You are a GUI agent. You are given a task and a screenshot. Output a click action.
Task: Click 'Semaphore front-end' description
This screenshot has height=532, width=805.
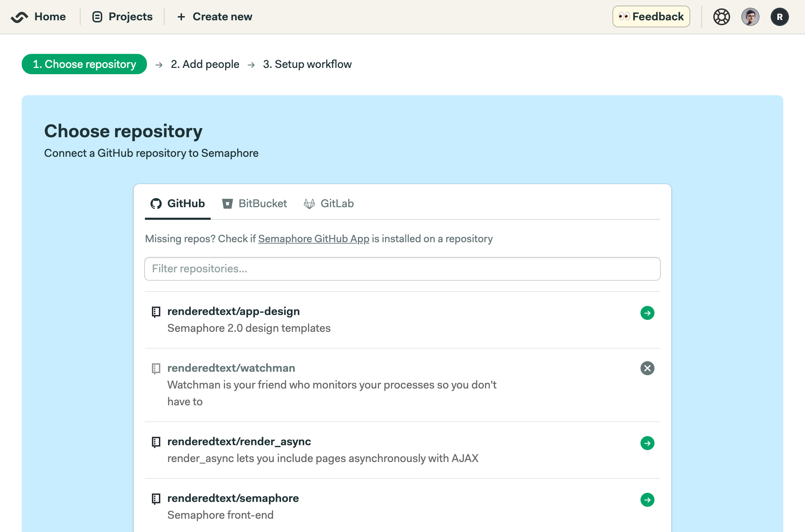point(220,515)
